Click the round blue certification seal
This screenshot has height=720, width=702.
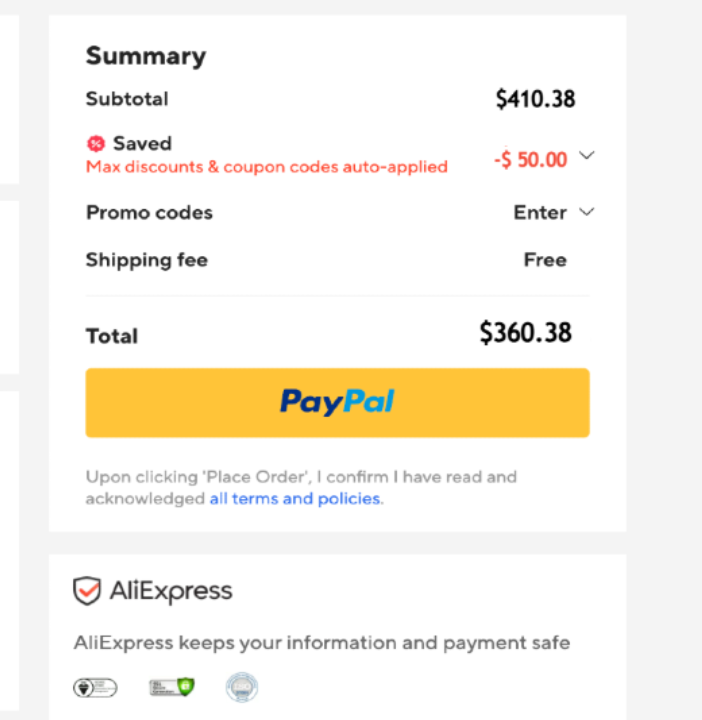(241, 687)
